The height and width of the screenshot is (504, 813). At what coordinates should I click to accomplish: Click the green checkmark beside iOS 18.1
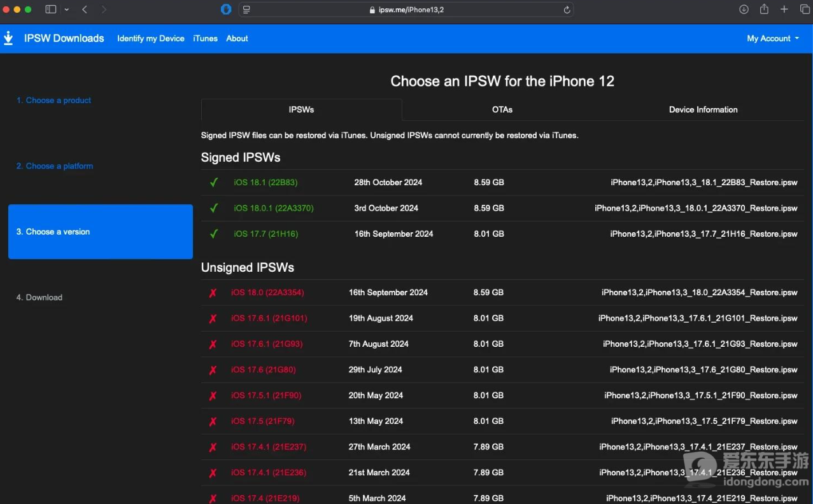click(214, 183)
